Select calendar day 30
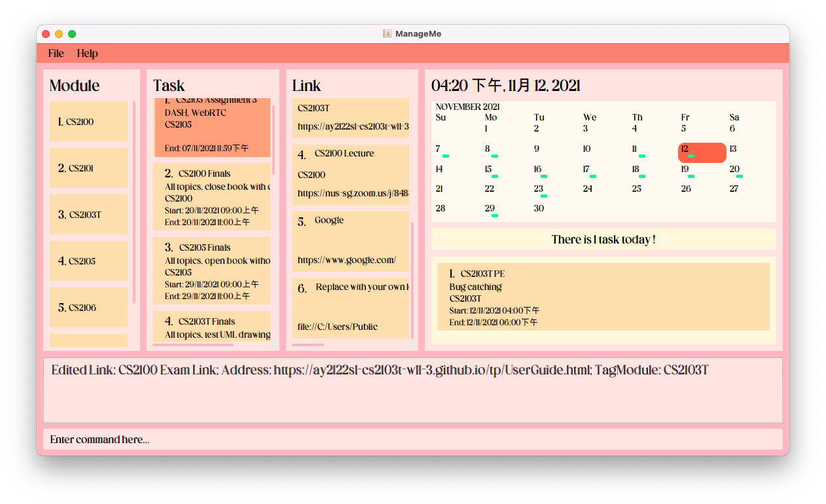 539,208
